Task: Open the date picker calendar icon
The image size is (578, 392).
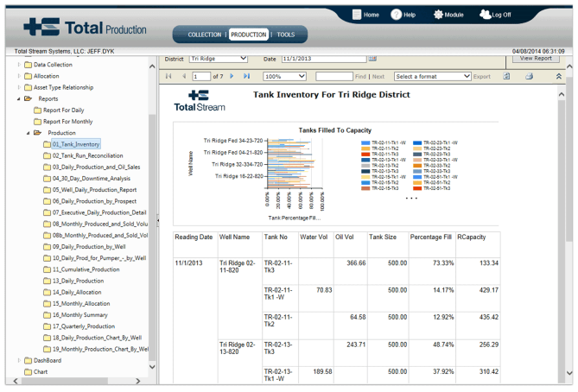Action: coord(372,59)
